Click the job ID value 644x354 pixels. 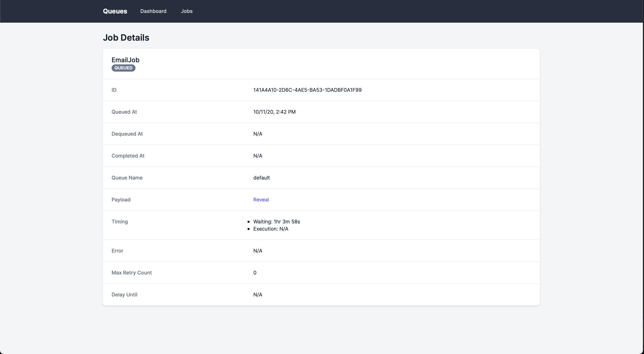pyautogui.click(x=307, y=90)
